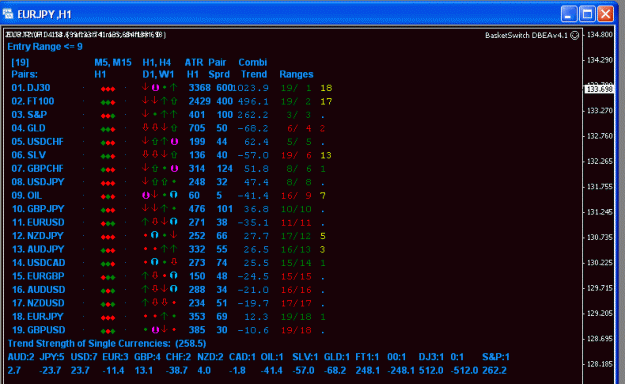Click the 'Combi Trend' column header
The width and height of the screenshot is (625, 384).
253,68
